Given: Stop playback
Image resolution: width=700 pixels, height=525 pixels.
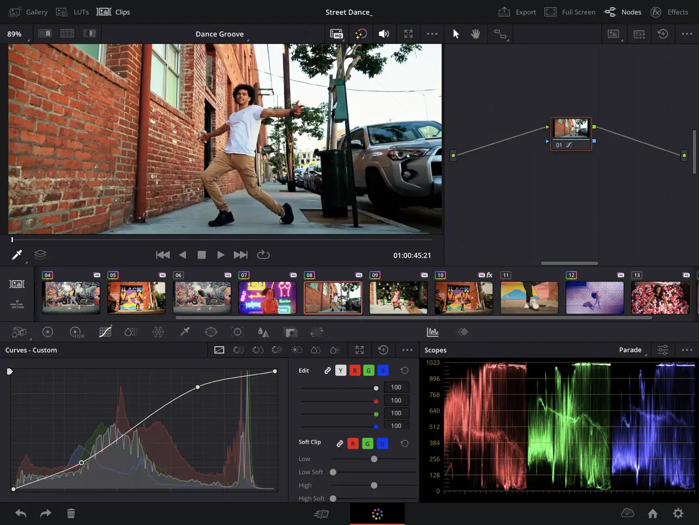Looking at the screenshot, I should click(x=202, y=255).
